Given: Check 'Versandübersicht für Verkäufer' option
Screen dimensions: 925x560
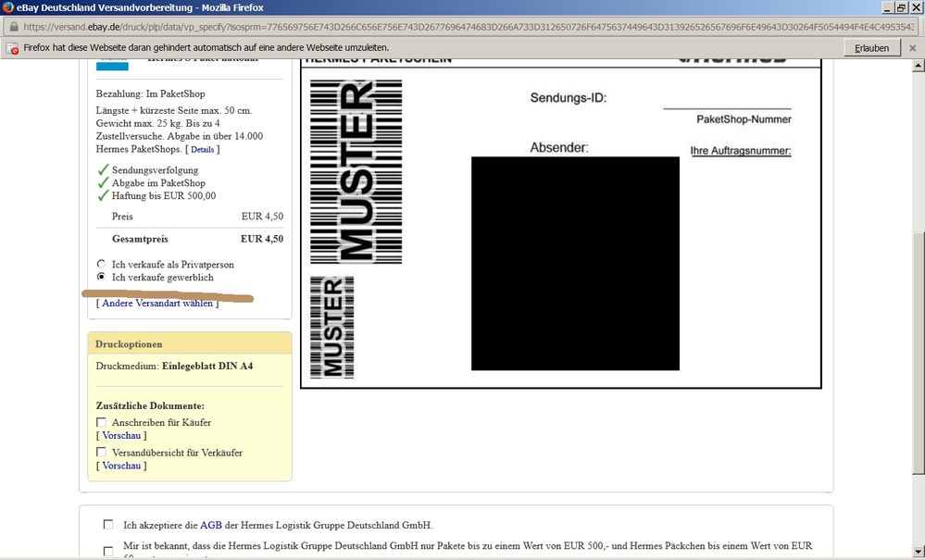Looking at the screenshot, I should point(102,452).
